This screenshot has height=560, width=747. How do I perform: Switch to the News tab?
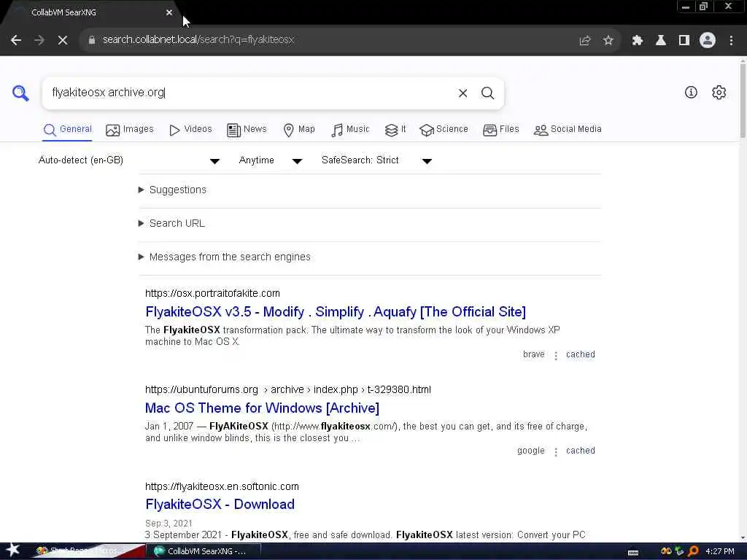tap(247, 130)
